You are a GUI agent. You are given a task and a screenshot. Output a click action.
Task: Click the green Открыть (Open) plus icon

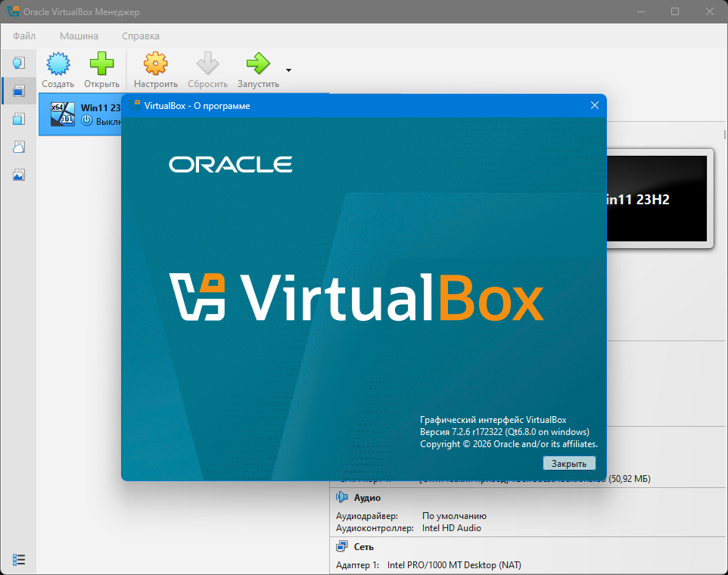click(101, 64)
